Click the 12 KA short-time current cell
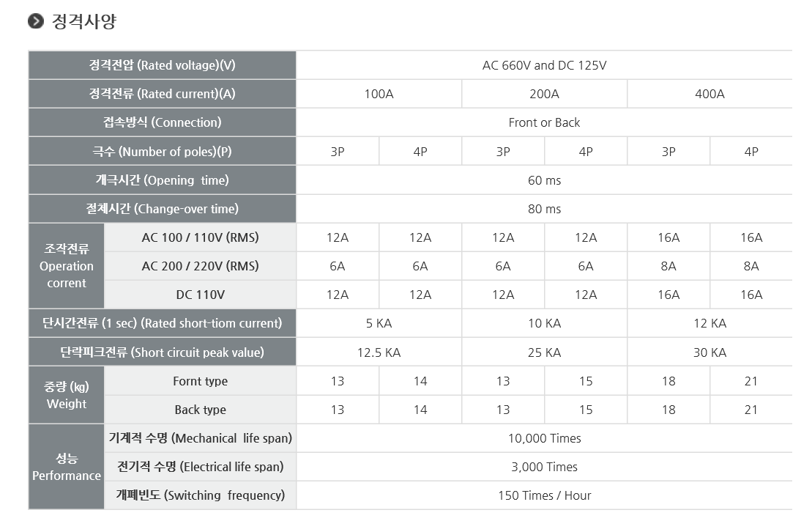Image resolution: width=812 pixels, height=521 pixels. click(x=709, y=323)
